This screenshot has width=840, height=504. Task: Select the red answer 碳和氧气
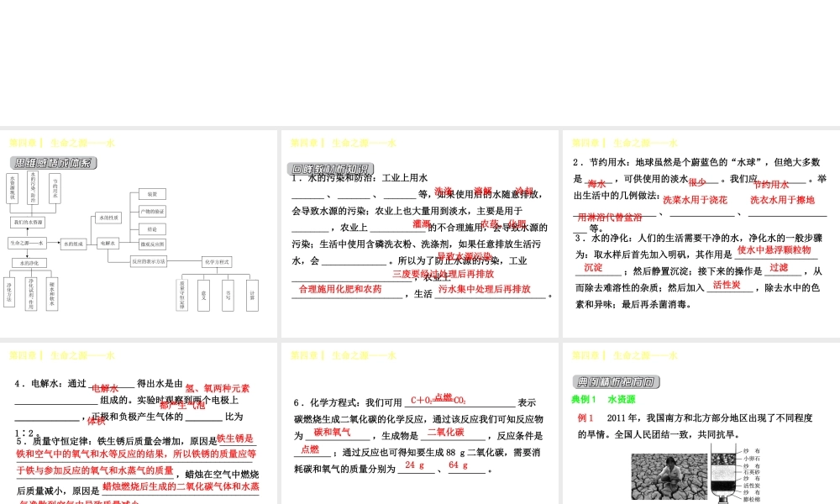[332, 432]
